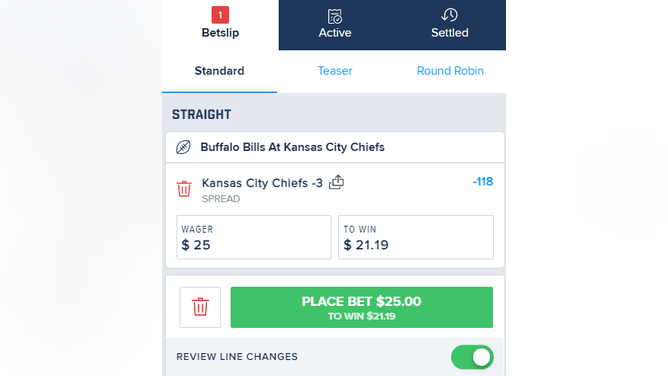Click Buffalo Bills At Kansas City Chiefs header
This screenshot has width=668, height=376.
[292, 147]
